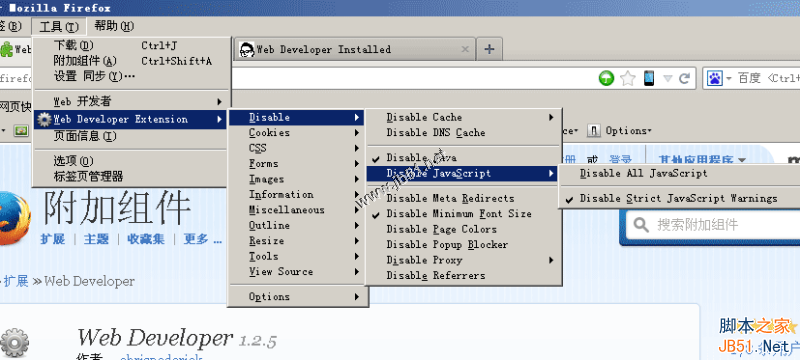800x360 pixels.
Task: Select Disable Meta Redirects
Action: 464,198
